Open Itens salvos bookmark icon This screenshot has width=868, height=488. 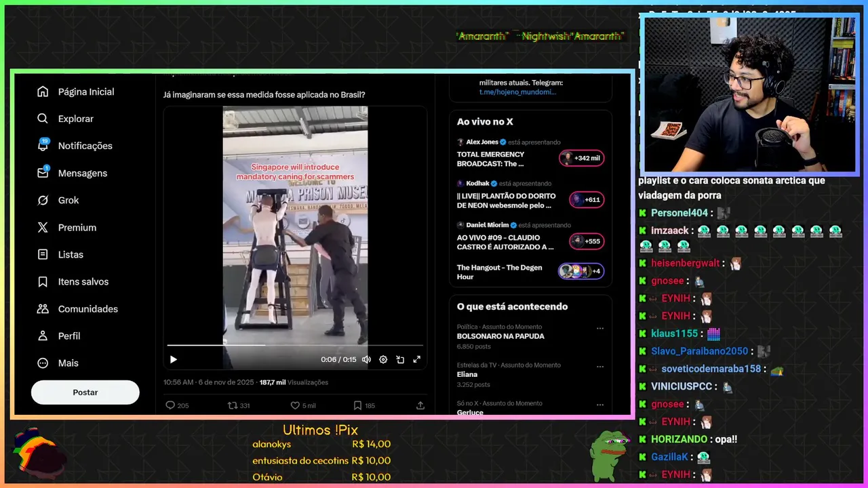tap(43, 281)
